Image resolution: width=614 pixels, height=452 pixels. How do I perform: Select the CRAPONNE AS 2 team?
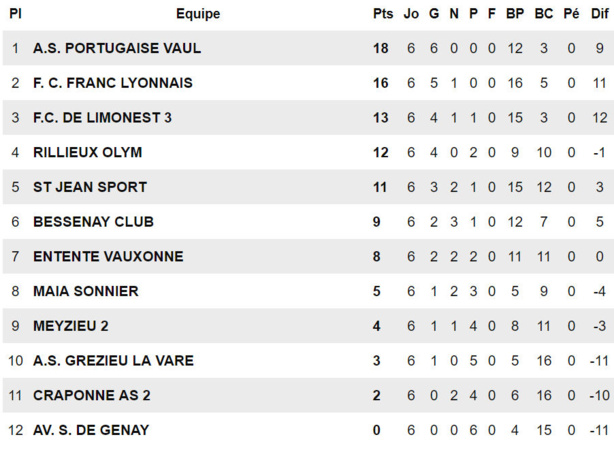92,395
